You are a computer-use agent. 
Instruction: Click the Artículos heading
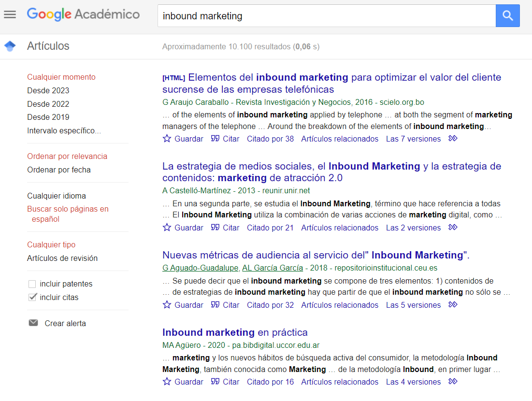[x=48, y=46]
